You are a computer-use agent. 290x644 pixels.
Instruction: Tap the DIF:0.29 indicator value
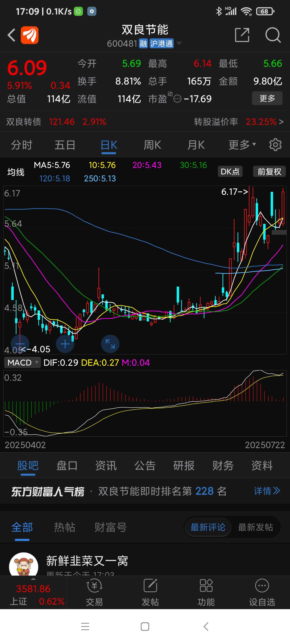(61, 363)
